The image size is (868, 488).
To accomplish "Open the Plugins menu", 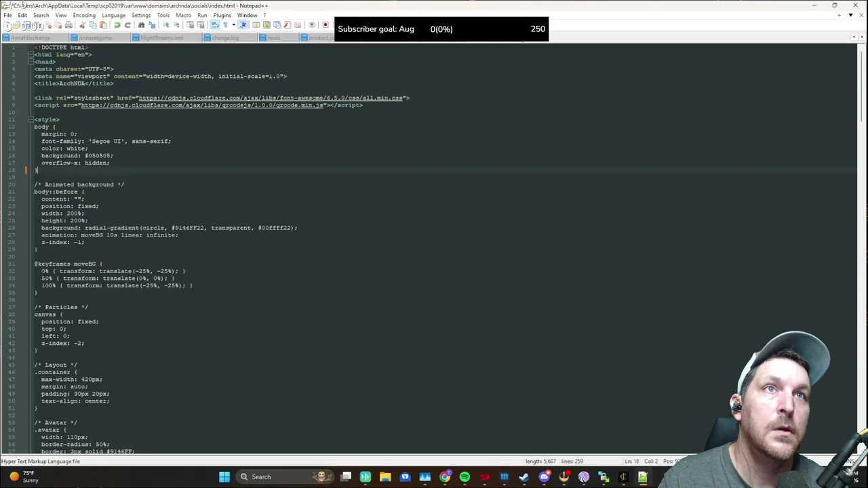I will [x=222, y=15].
